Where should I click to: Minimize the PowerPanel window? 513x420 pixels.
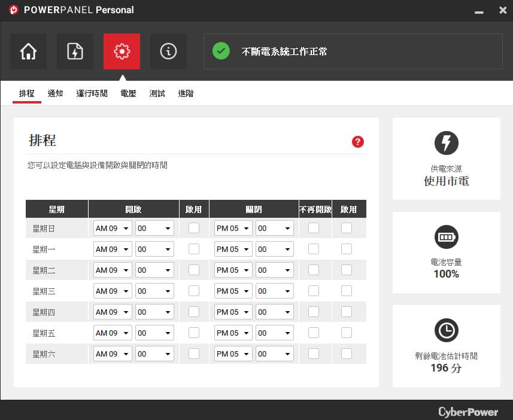(479, 11)
